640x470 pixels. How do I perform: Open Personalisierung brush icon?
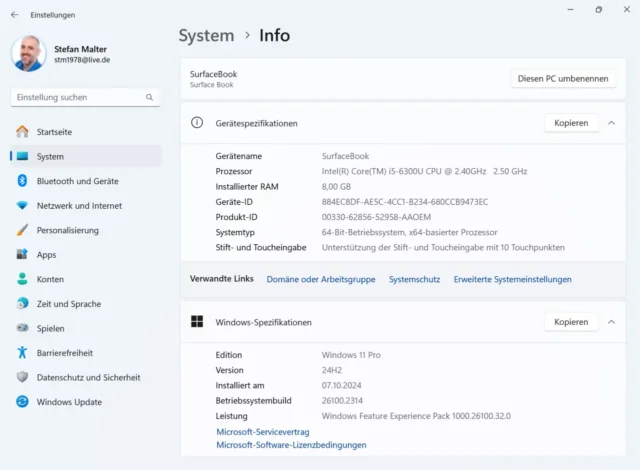[x=22, y=230]
